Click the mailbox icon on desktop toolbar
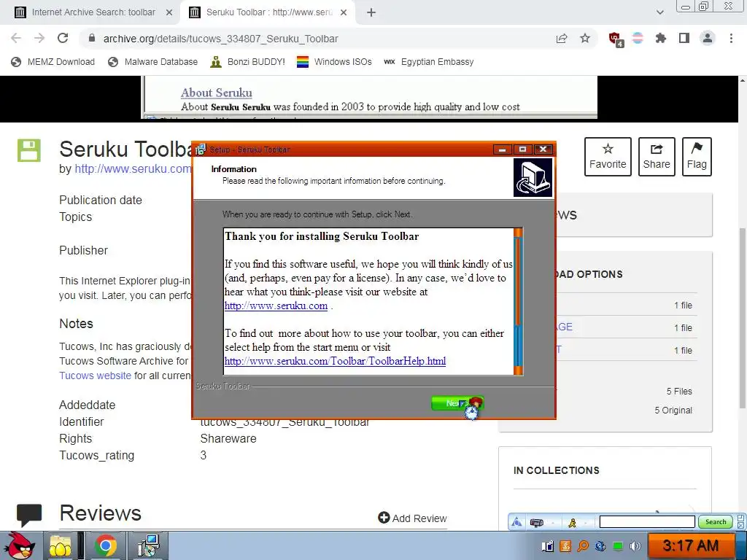Viewport: 747px width, 560px height. pos(536,523)
